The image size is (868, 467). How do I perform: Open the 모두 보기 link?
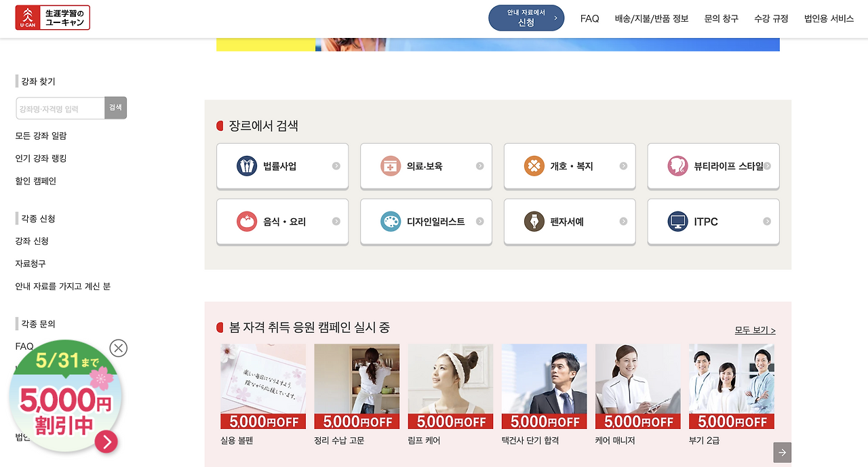tap(755, 330)
